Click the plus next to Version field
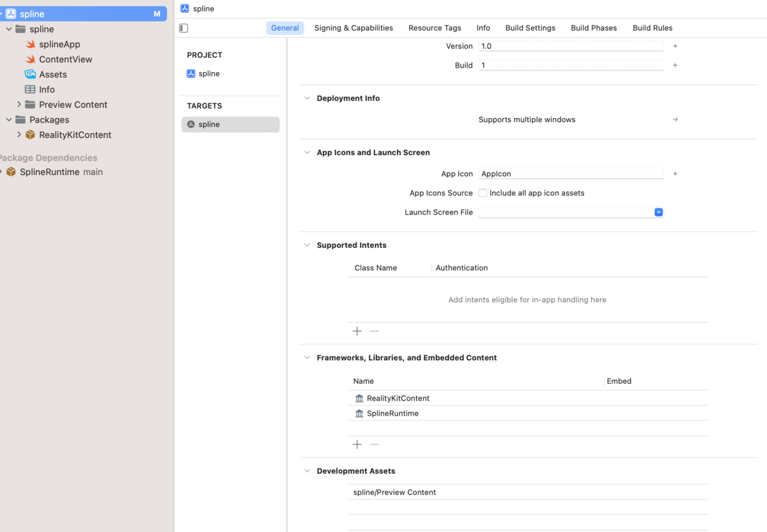Screen dimensions: 767x532 675,46
